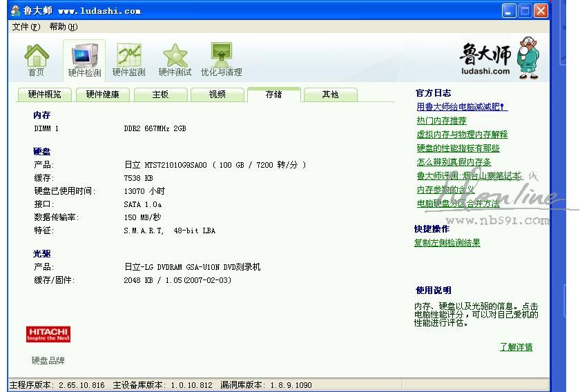580x392 pixels.
Task: Click the 数据传输率 label
Action: click(x=56, y=217)
